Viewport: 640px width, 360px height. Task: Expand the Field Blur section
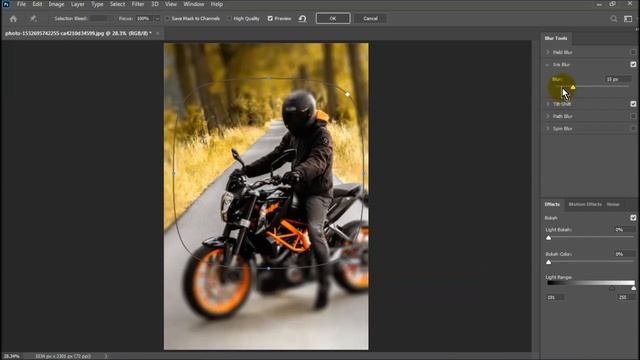pos(548,52)
